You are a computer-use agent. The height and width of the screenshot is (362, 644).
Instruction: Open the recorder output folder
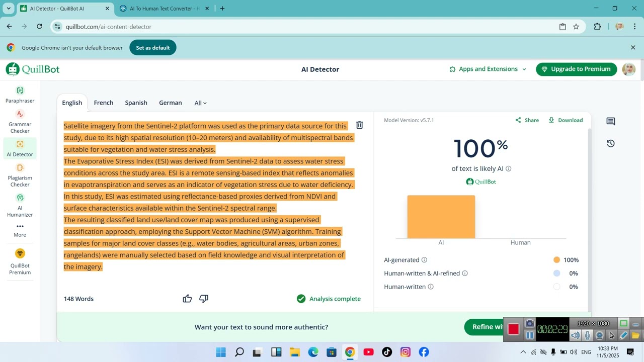(635, 335)
